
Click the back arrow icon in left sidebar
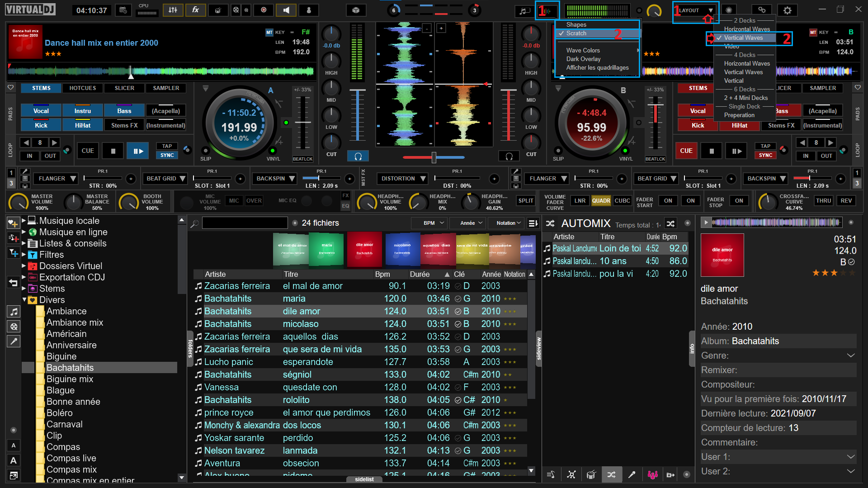(x=14, y=283)
